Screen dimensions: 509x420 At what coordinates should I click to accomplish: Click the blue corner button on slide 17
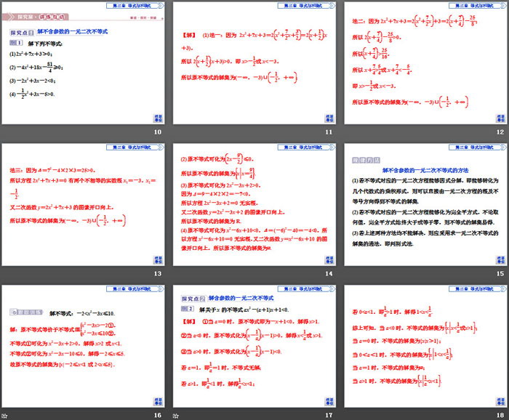coord(327,400)
